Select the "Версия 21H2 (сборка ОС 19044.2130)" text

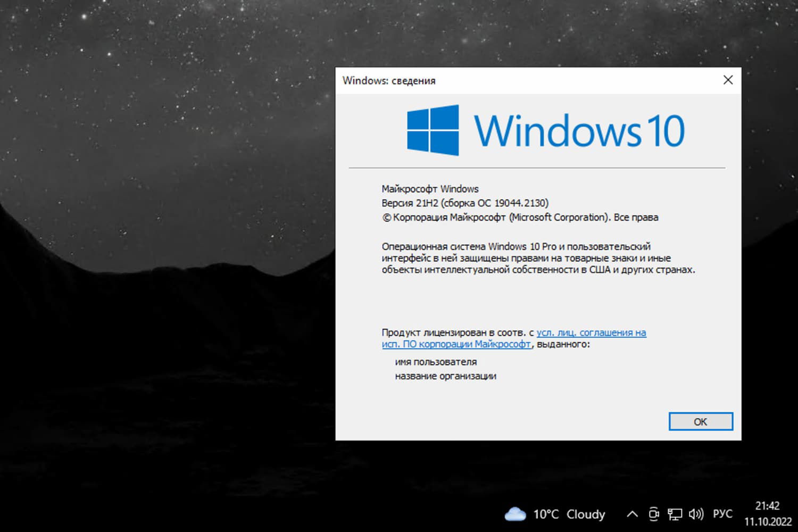[465, 203]
